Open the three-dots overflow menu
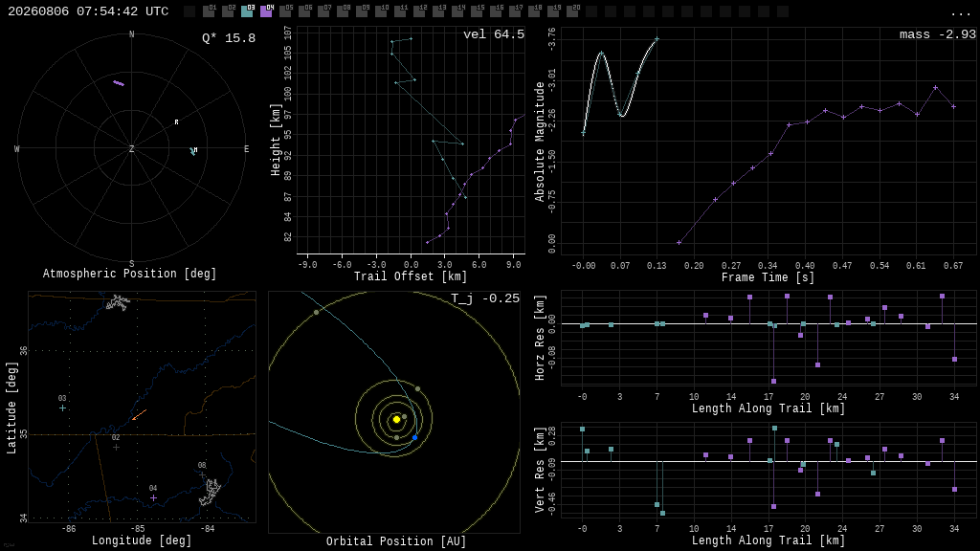 click(960, 13)
